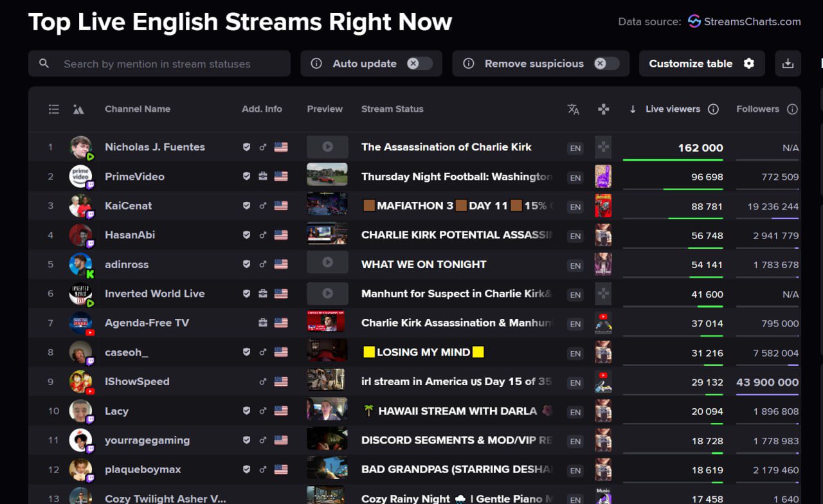Click the info icon beside Auto update
This screenshot has width=823, height=504.
(316, 64)
